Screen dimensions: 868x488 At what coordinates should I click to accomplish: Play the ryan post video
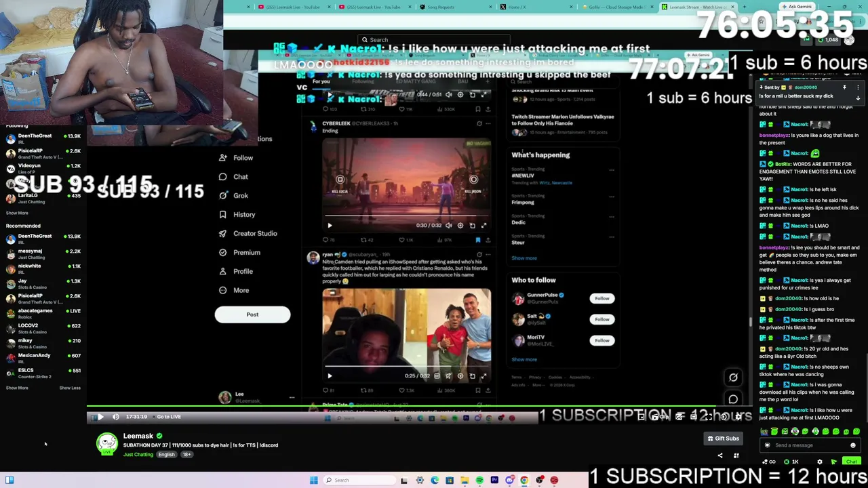[x=330, y=375]
